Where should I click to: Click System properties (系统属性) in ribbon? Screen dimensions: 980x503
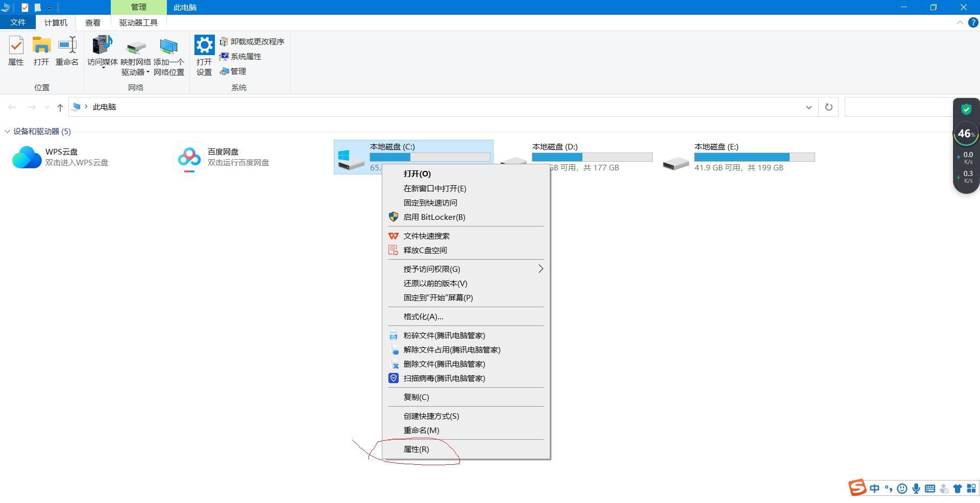(x=240, y=57)
